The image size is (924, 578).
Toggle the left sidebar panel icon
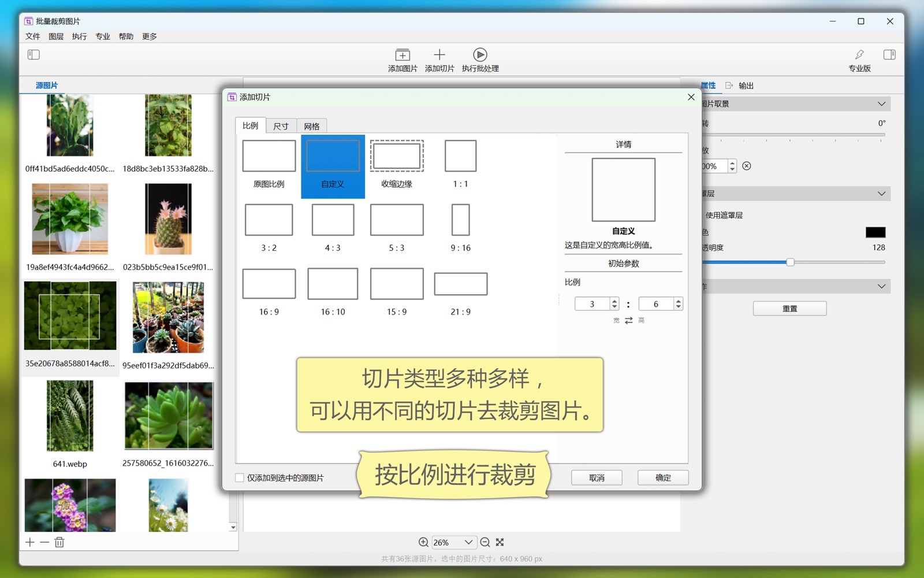click(33, 55)
